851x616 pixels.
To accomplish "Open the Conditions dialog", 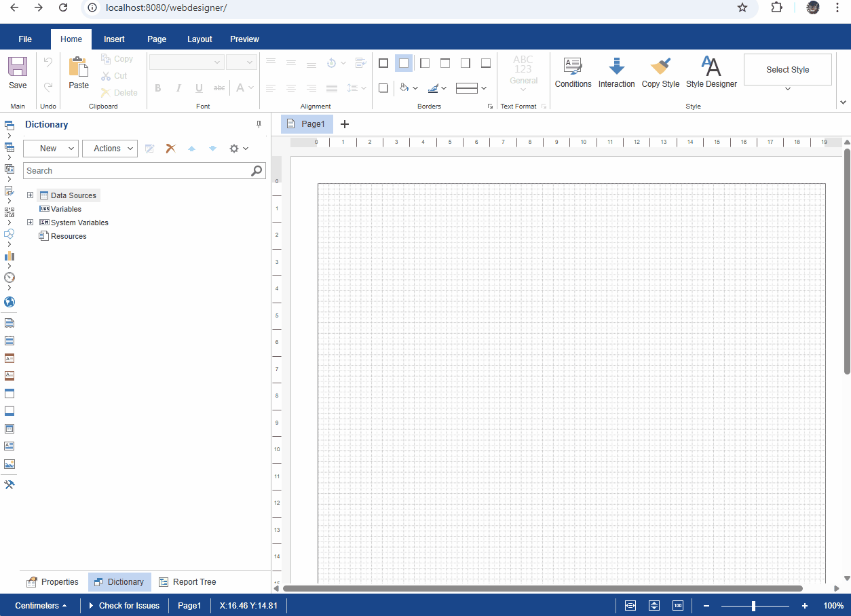I will click(573, 73).
